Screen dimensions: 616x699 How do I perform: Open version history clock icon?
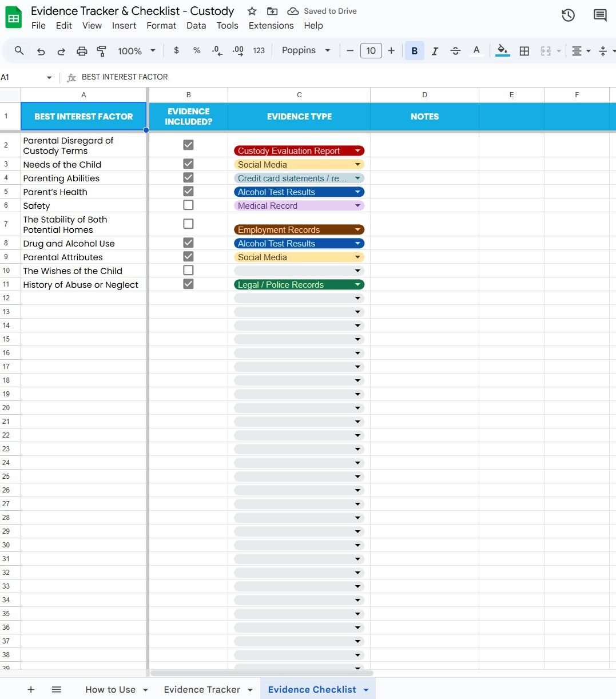pos(568,15)
